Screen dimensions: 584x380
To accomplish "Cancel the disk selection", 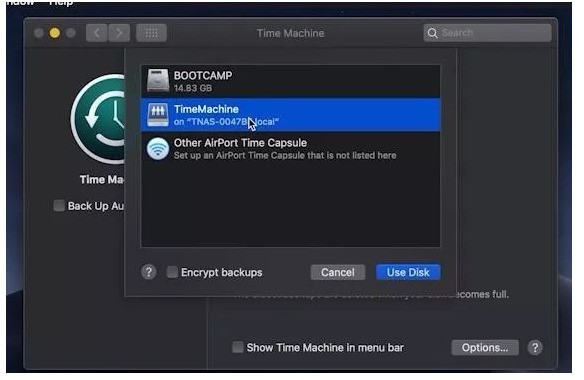I will [x=338, y=272].
